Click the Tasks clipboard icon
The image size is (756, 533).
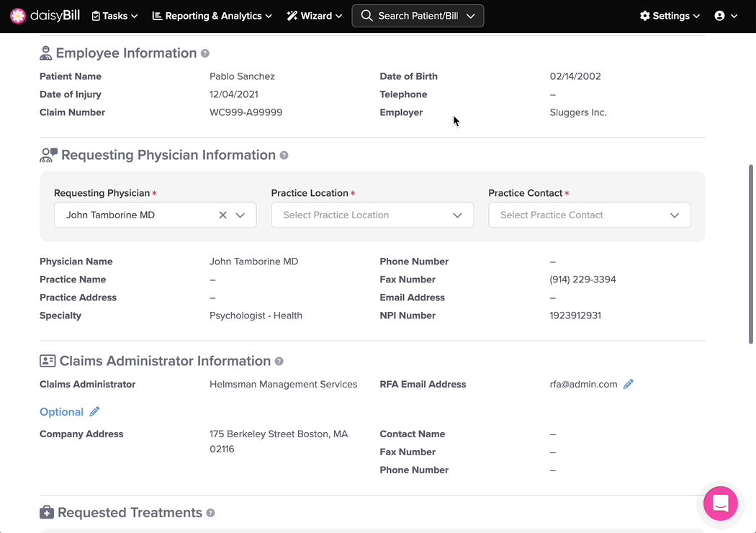click(96, 16)
